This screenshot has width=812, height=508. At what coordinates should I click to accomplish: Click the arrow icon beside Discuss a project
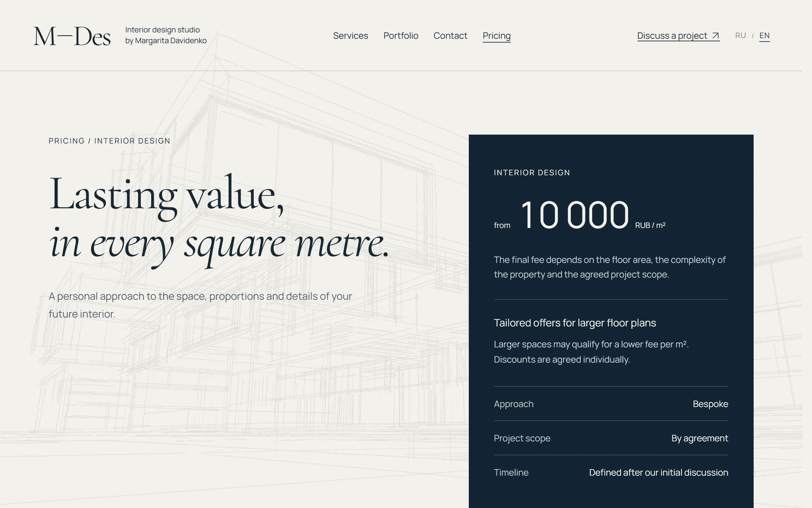pos(715,36)
